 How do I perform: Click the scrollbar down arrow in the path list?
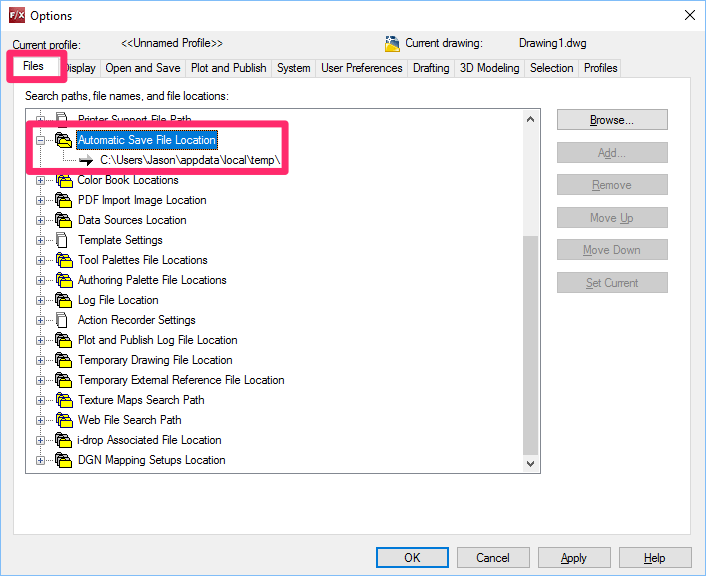tap(530, 463)
